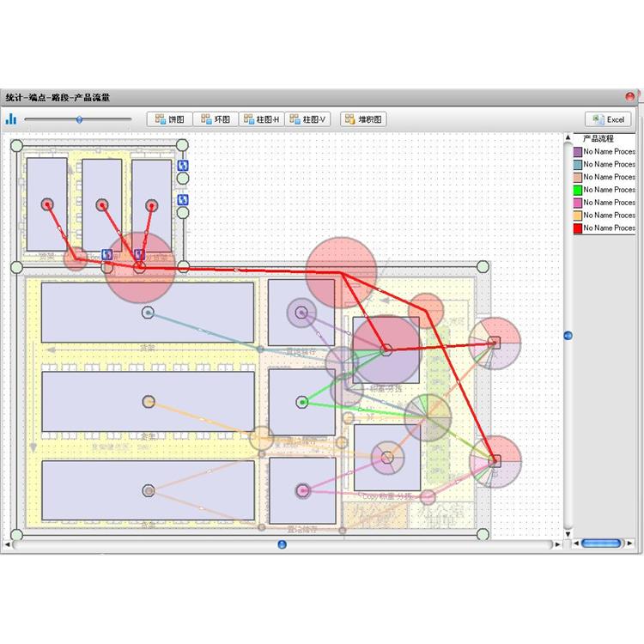Click the blue door icon below third rack
The width and height of the screenshot is (644, 644).
coord(139,255)
